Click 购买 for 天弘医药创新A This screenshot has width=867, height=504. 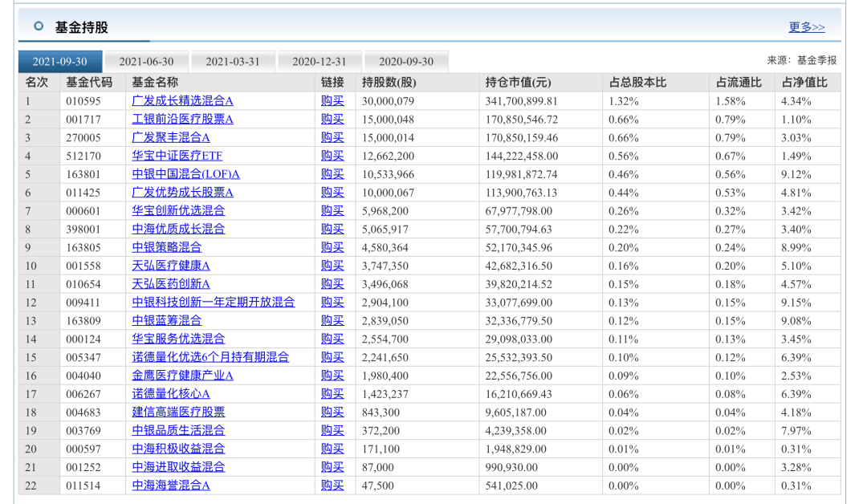[332, 284]
